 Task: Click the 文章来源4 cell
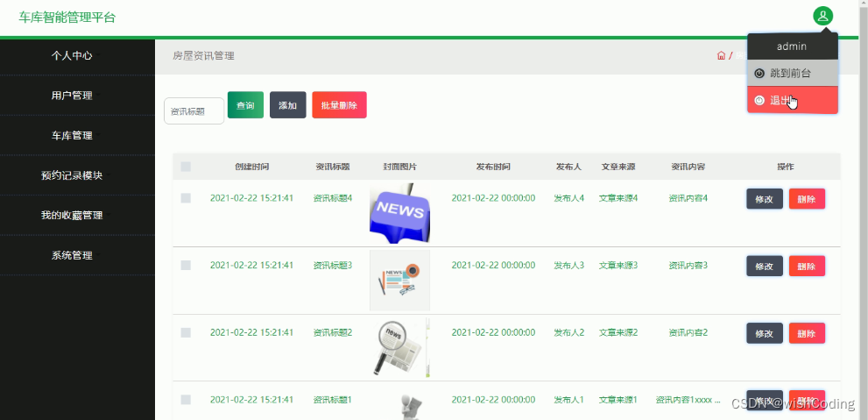tap(618, 198)
